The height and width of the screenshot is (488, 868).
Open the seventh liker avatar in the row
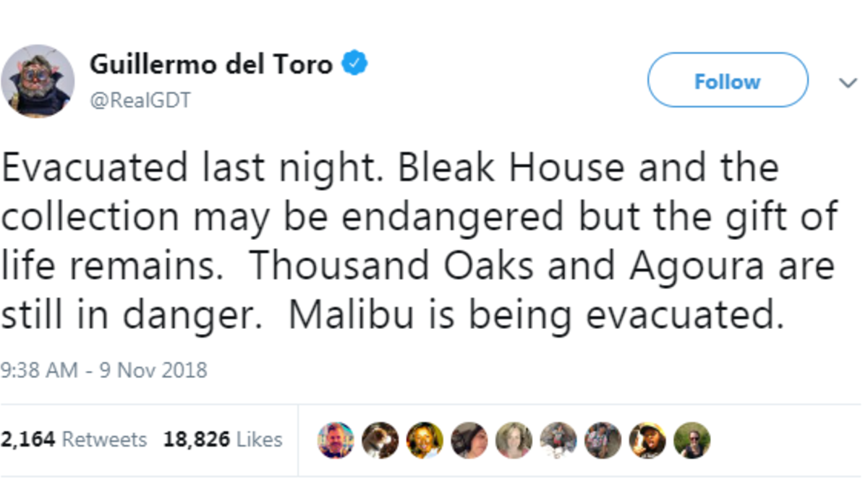click(603, 440)
